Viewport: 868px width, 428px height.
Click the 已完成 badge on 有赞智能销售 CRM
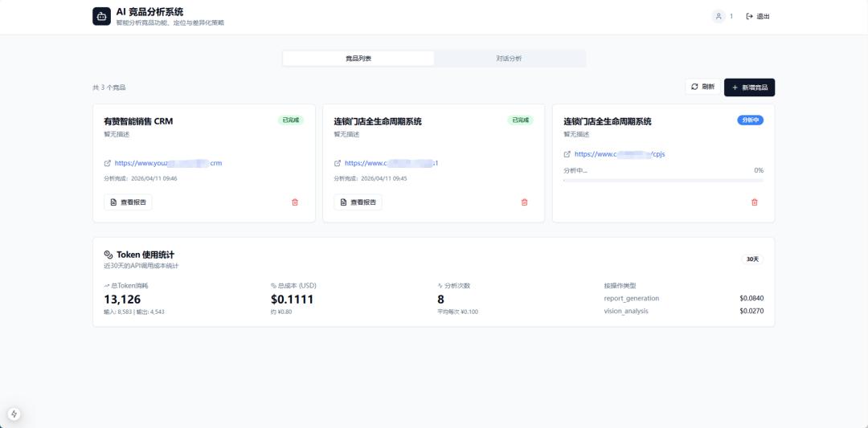coord(290,120)
